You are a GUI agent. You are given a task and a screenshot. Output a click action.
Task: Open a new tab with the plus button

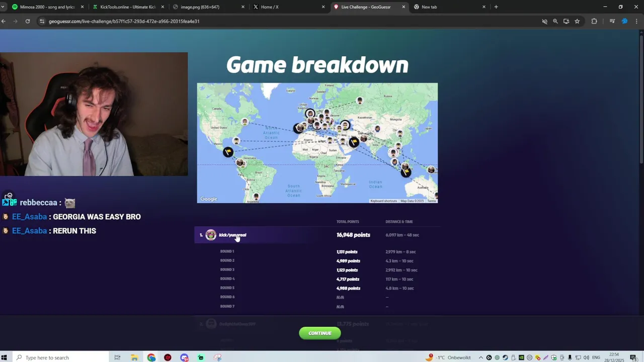coord(496,7)
